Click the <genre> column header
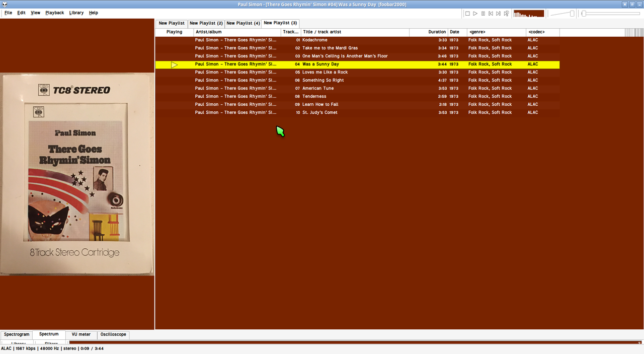The image size is (644, 354). click(x=497, y=32)
